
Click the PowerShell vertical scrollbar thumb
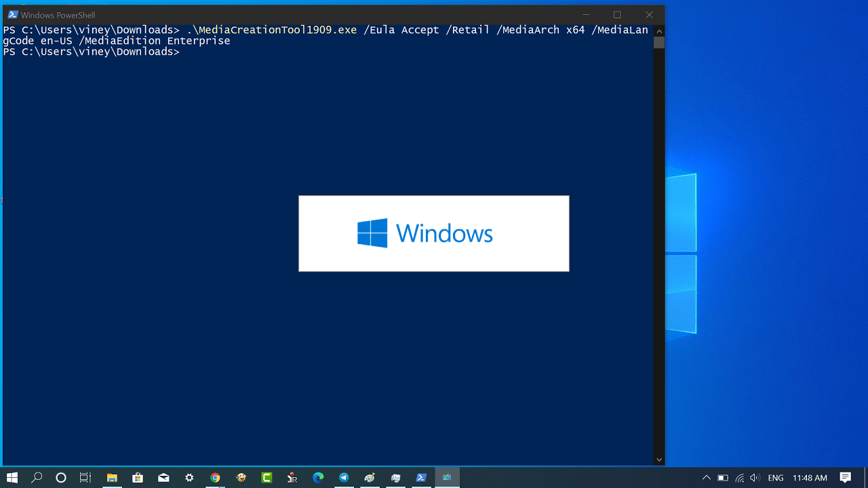click(659, 42)
